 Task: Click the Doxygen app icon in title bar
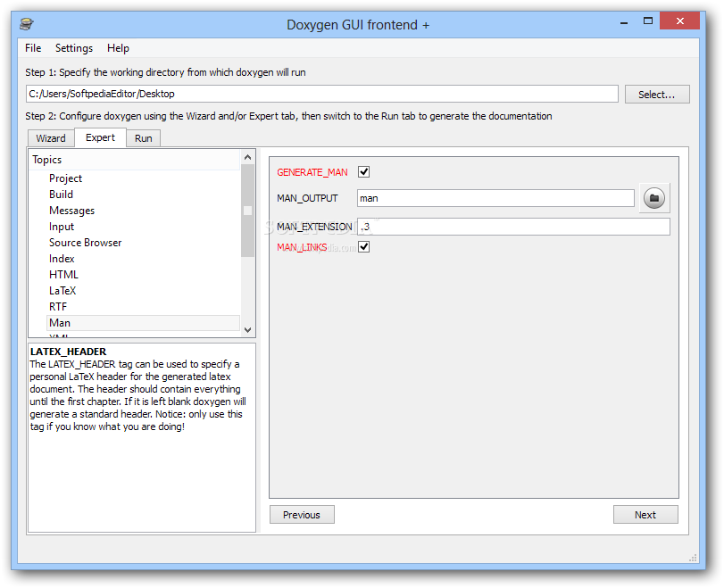[27, 24]
